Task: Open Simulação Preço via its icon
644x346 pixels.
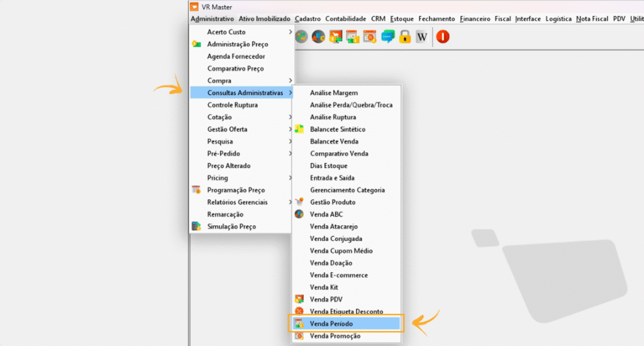Action: pos(196,226)
